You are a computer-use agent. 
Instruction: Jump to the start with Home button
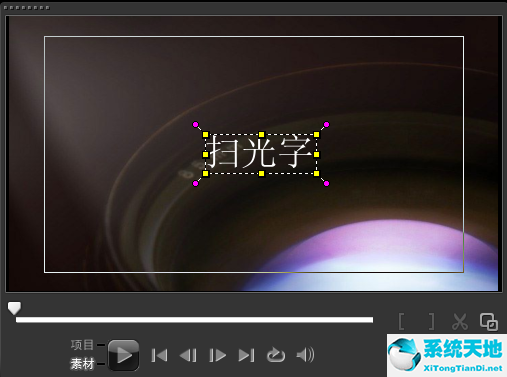pos(159,355)
